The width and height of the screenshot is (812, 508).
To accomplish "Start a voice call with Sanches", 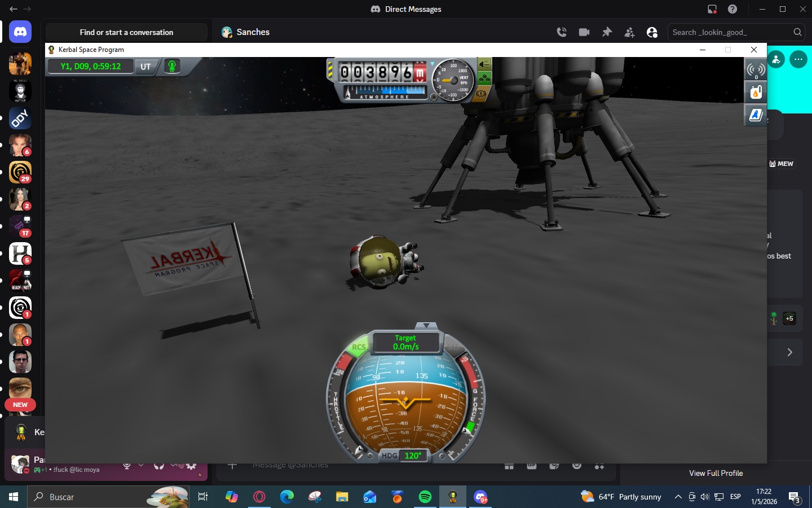I will click(562, 32).
